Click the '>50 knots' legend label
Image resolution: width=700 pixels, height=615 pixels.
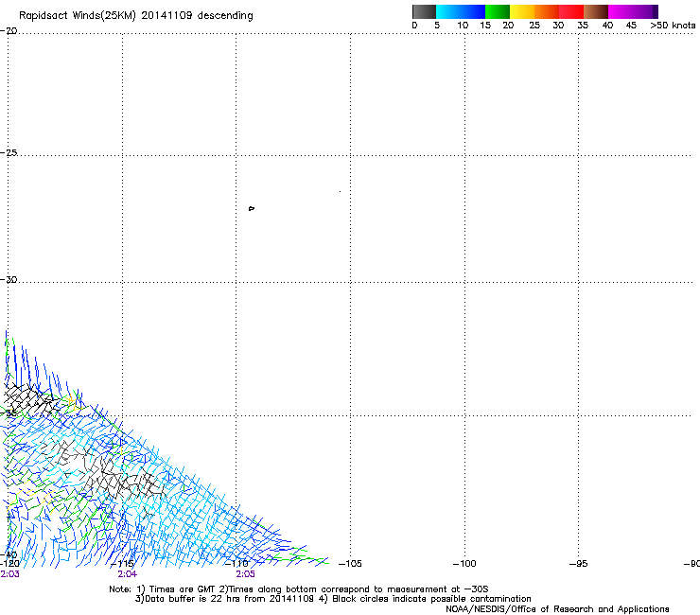pos(673,26)
